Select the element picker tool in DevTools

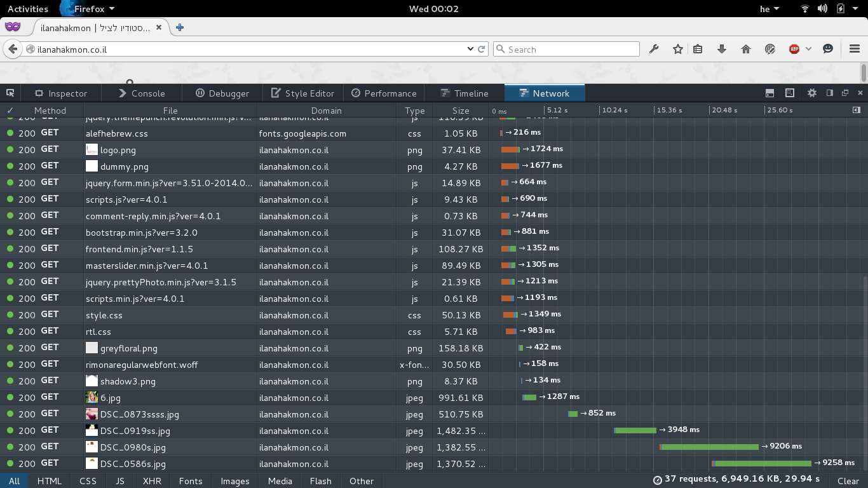point(10,93)
